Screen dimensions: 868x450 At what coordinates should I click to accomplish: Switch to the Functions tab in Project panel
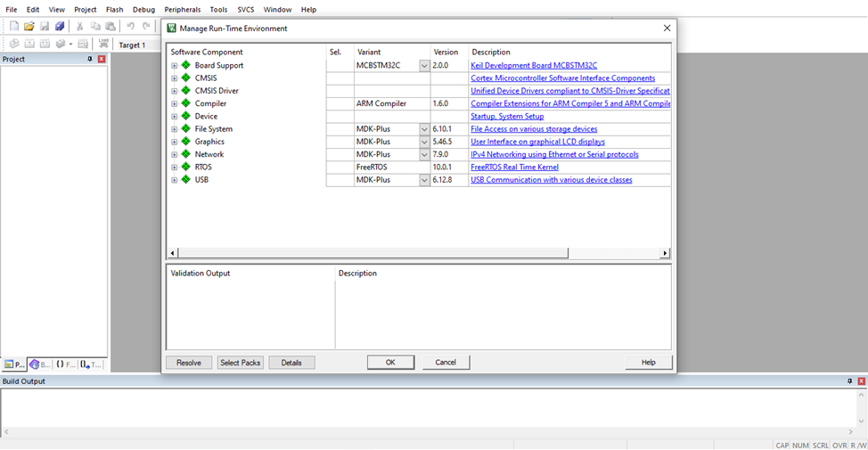[65, 364]
